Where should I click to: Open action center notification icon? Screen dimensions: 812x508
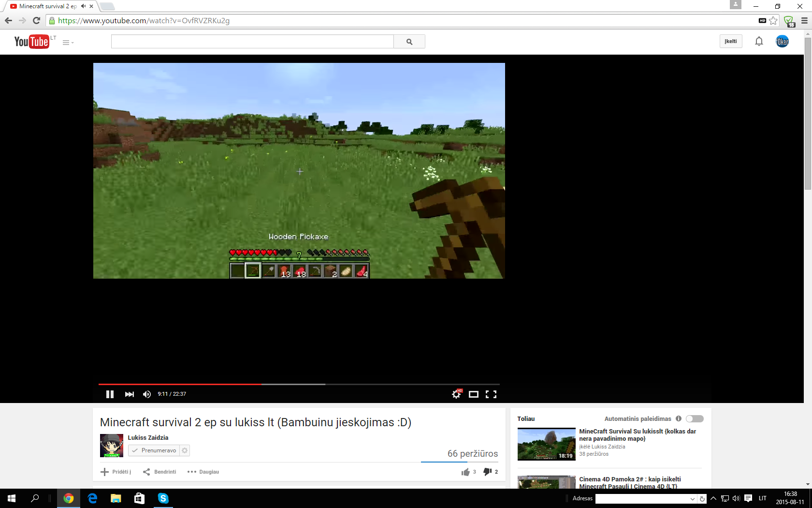pyautogui.click(x=748, y=498)
